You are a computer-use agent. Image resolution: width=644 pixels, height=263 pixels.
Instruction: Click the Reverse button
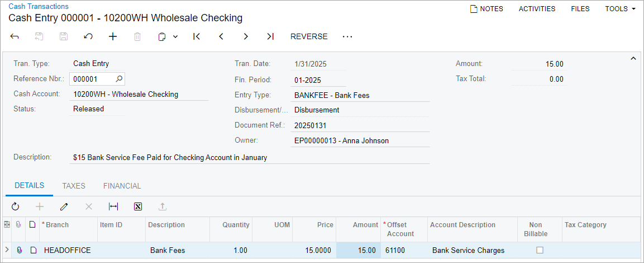pos(309,36)
